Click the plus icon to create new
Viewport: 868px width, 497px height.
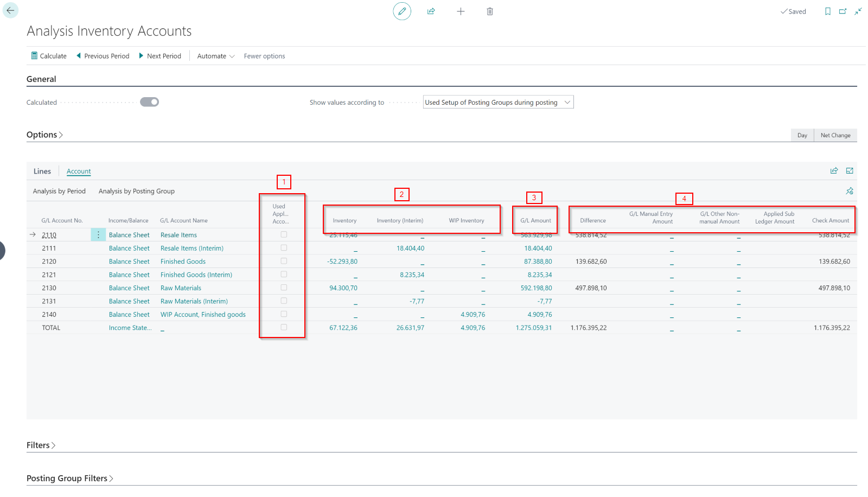(x=461, y=11)
